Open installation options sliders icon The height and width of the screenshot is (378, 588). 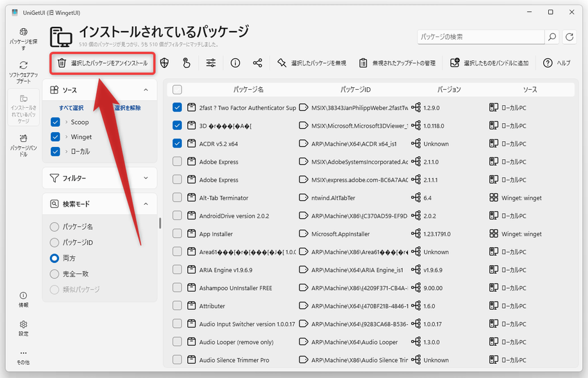[x=211, y=63]
